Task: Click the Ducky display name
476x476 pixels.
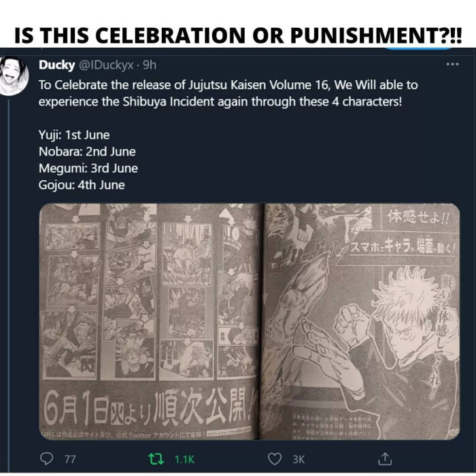Action: click(x=56, y=65)
